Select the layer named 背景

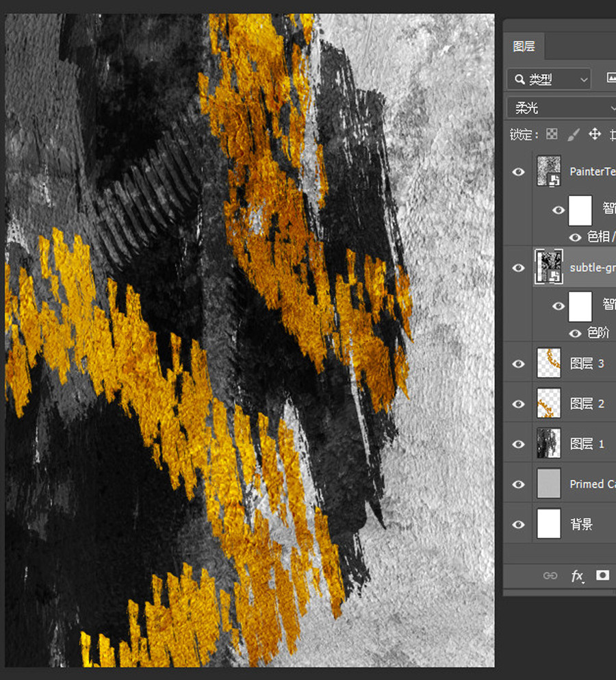click(581, 525)
